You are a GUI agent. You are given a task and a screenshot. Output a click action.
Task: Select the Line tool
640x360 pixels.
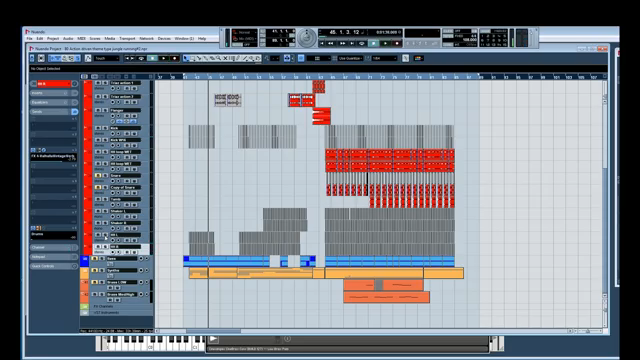244,58
